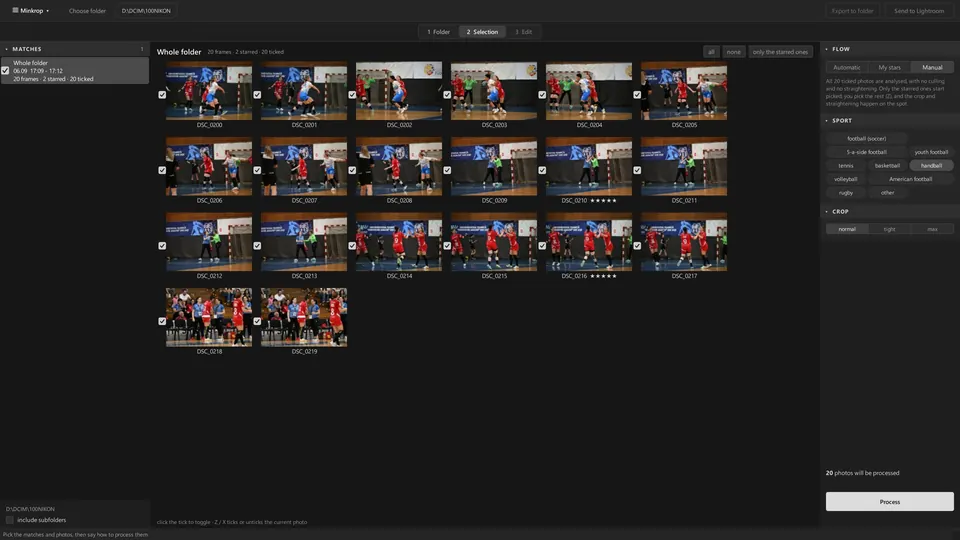This screenshot has width=960, height=540.
Task: Open the Minkrop app menu
Action: (x=31, y=10)
